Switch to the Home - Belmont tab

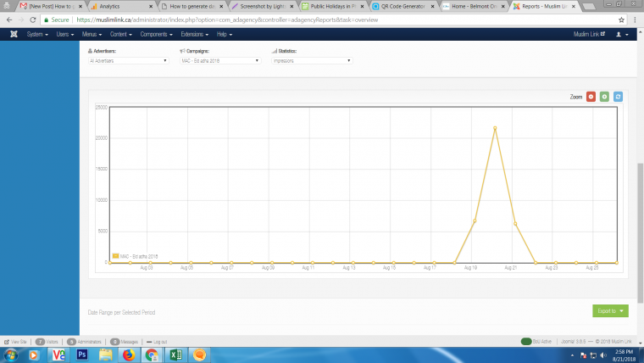[473, 6]
